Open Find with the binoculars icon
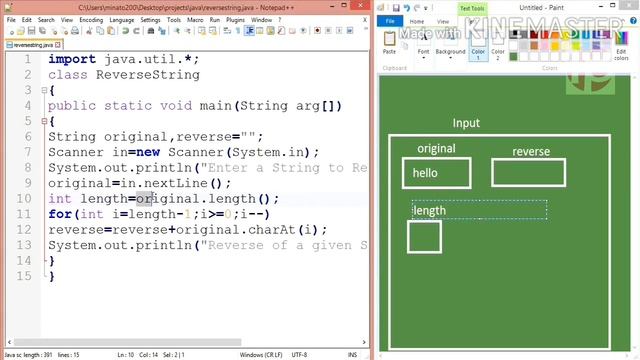Screen dimensions: 640x360 [x=151, y=31]
